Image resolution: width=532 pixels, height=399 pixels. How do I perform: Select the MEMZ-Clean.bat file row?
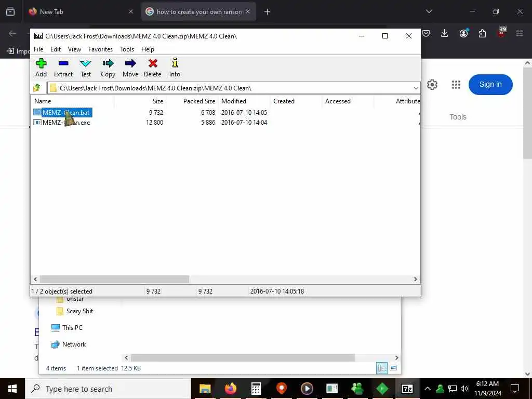63,113
